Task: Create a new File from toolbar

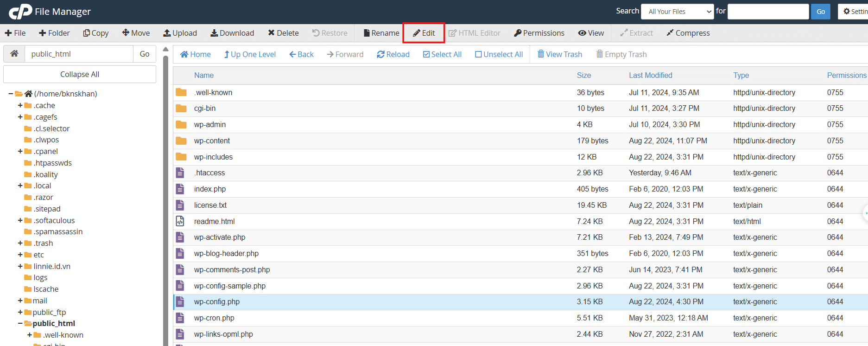Action: coord(15,33)
